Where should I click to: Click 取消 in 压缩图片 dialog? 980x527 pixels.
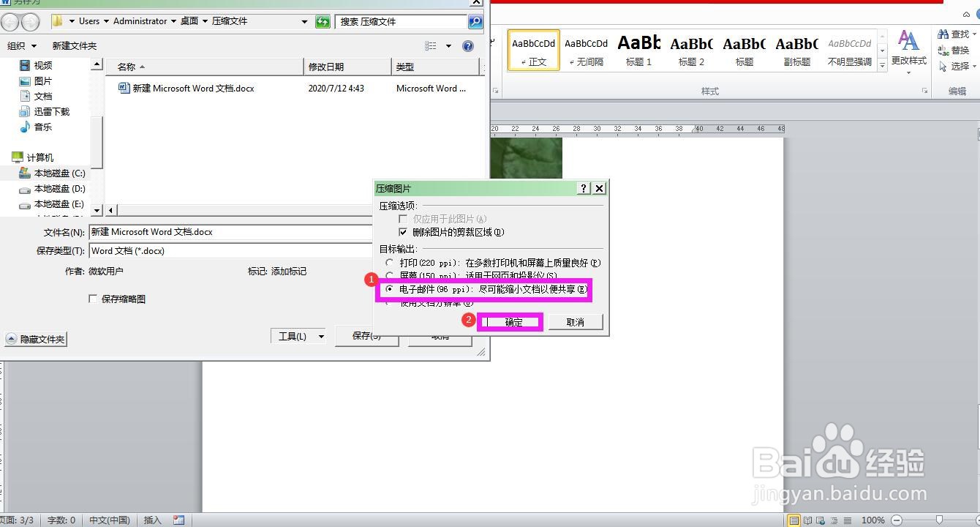(576, 322)
